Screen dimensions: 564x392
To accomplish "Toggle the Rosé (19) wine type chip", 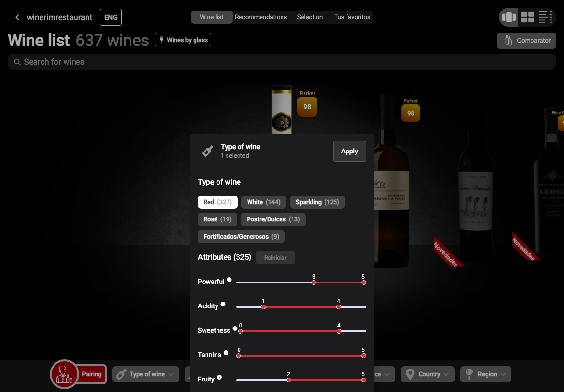I will pyautogui.click(x=217, y=219).
